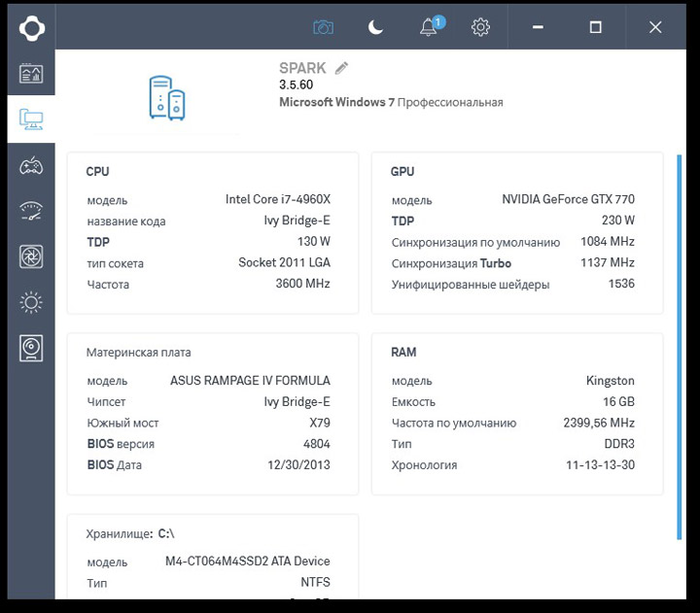700x613 pixels.
Task: Click the 16 GB capacity value
Action: [618, 401]
